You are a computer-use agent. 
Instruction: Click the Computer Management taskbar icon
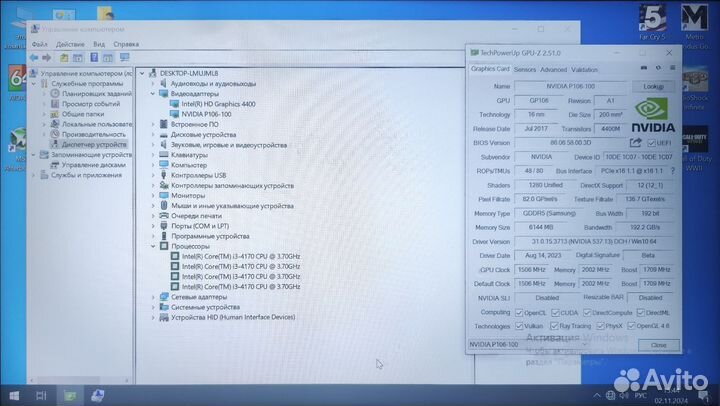coord(97,395)
